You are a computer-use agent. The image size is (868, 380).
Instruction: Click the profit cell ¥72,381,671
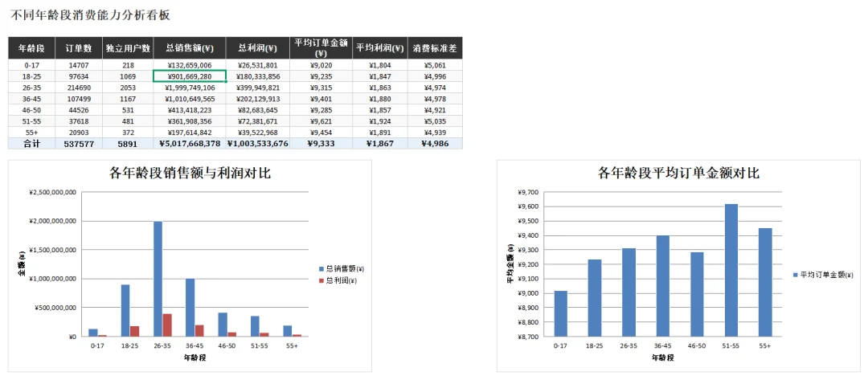(x=258, y=121)
